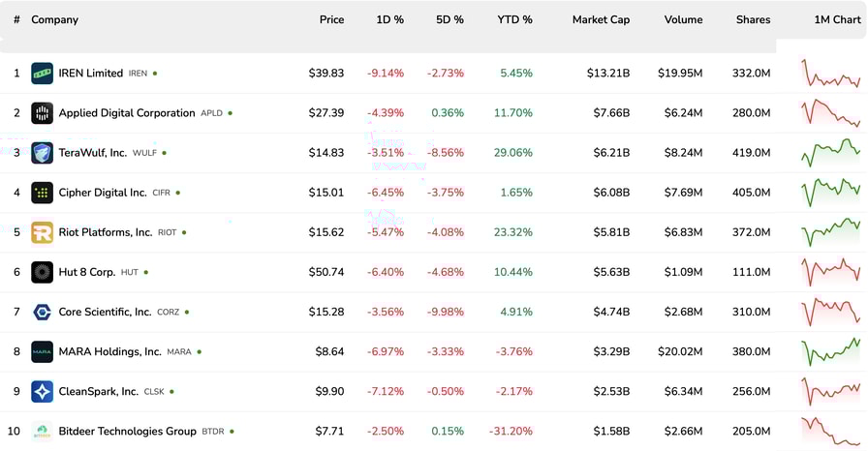The width and height of the screenshot is (868, 451).
Task: Open the Core Scientific hexagon logo
Action: (42, 312)
